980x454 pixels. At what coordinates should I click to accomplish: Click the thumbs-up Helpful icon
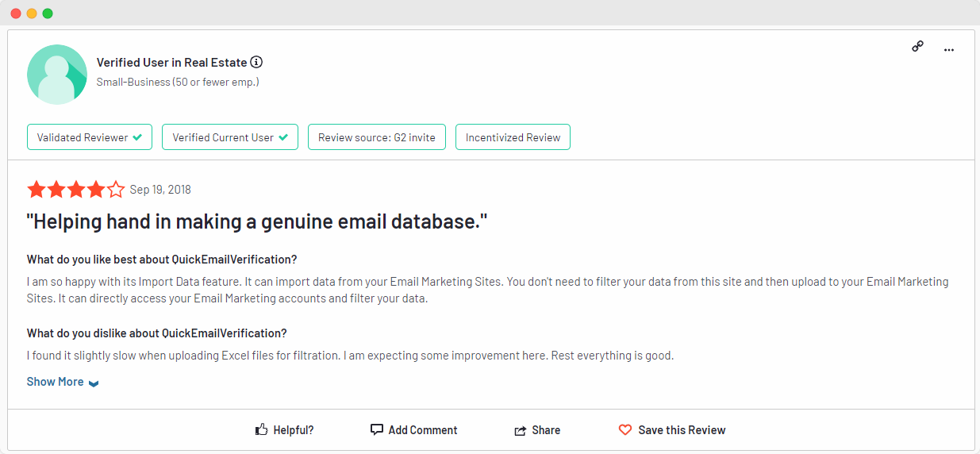coord(261,430)
